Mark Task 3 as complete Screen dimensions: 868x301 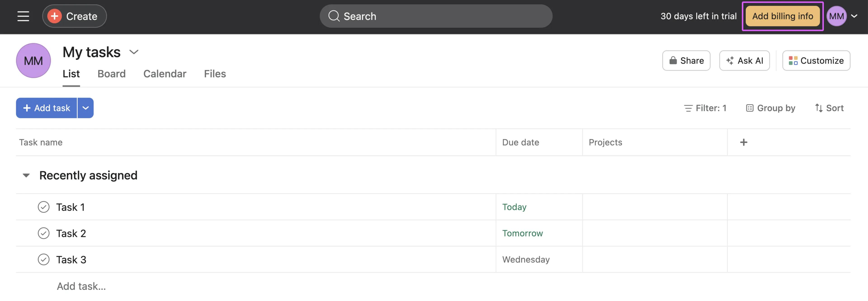point(43,260)
